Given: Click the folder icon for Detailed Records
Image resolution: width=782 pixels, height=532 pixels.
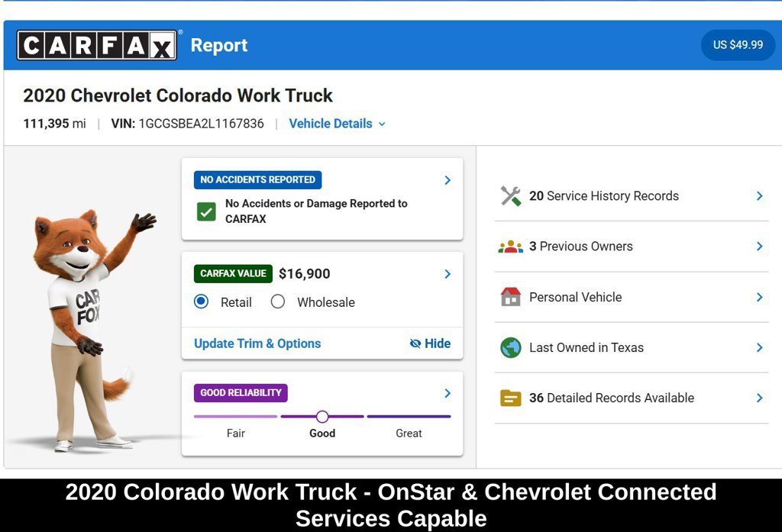Looking at the screenshot, I should [511, 398].
